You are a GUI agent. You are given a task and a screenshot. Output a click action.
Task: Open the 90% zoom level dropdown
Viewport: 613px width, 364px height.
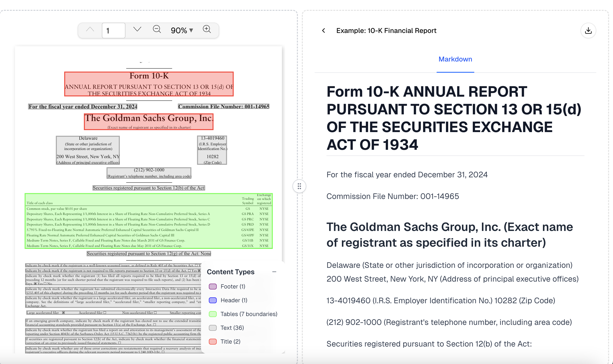click(182, 30)
